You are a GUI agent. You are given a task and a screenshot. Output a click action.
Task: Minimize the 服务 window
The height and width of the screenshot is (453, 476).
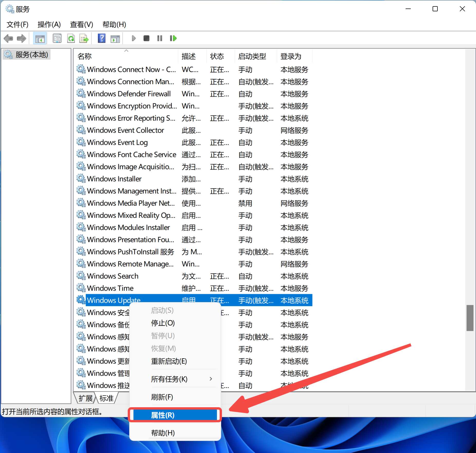click(x=408, y=9)
